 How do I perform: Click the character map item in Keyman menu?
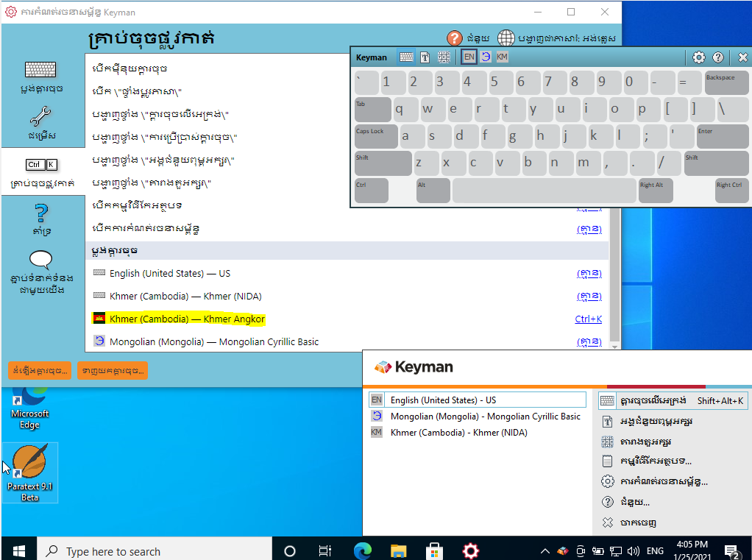[x=673, y=442]
